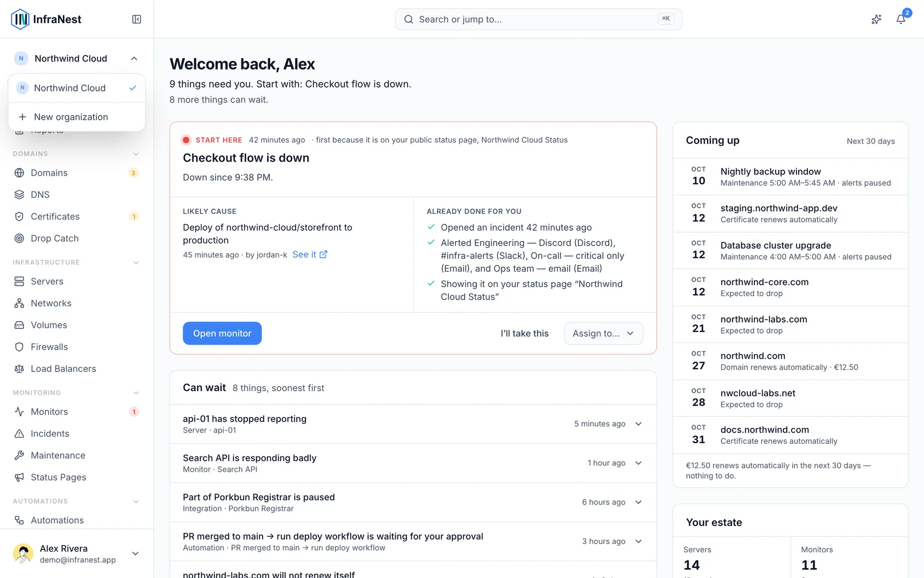Collapse the Northwind Cloud organization switcher
The width and height of the screenshot is (924, 578).
click(77, 59)
